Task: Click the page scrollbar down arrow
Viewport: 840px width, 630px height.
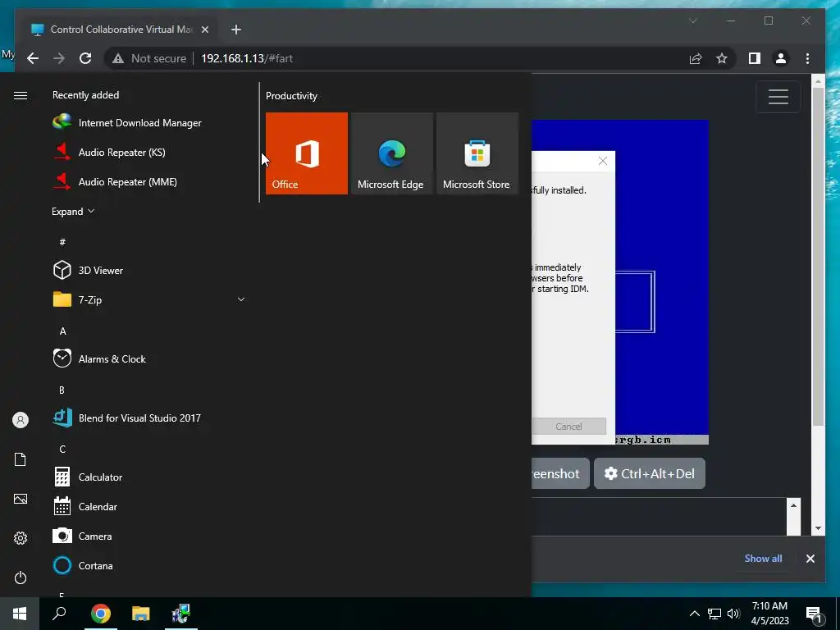Action: [x=818, y=528]
